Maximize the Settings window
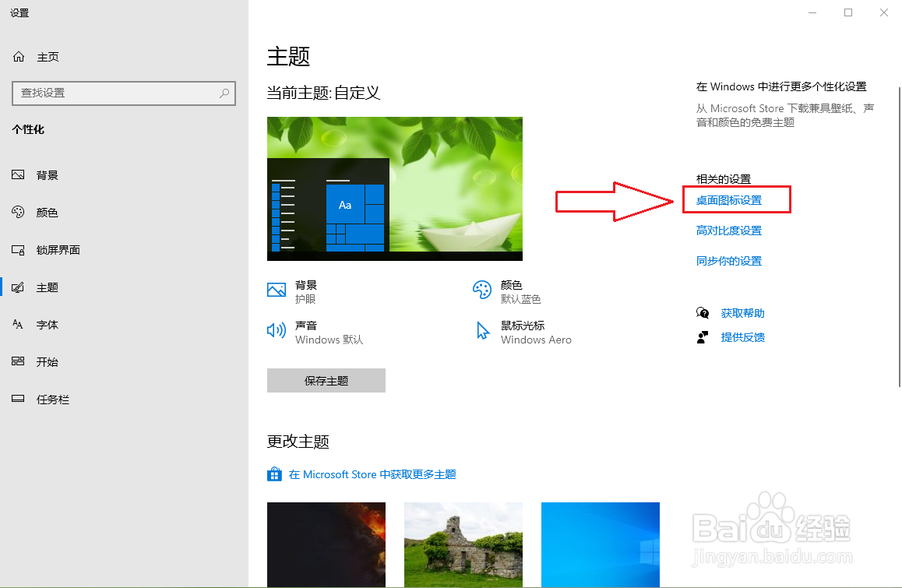Screen dimensions: 902x588 point(848,12)
